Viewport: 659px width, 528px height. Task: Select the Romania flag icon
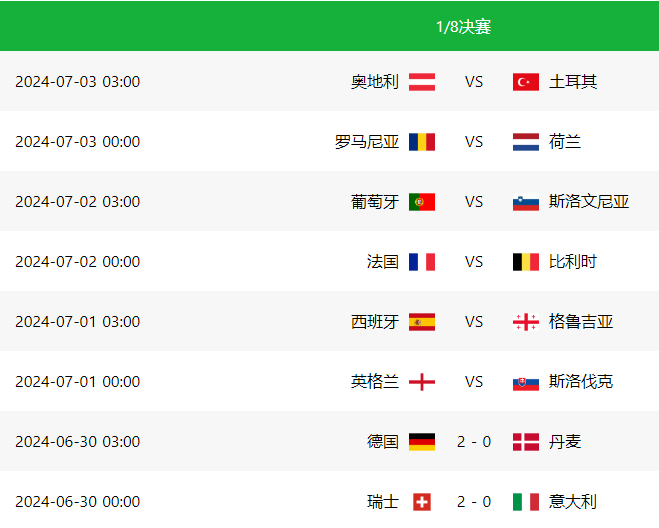(x=422, y=142)
